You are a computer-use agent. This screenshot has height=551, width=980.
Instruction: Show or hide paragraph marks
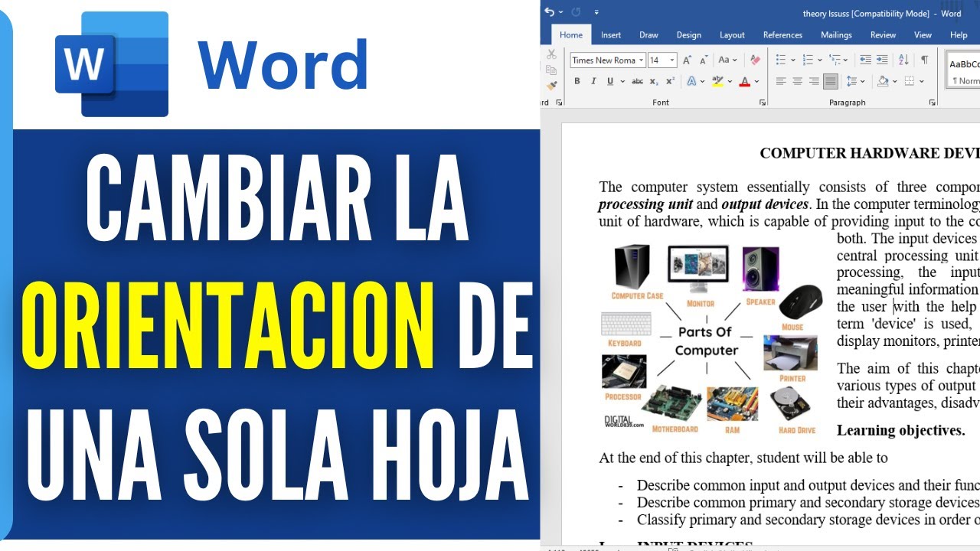tap(924, 60)
